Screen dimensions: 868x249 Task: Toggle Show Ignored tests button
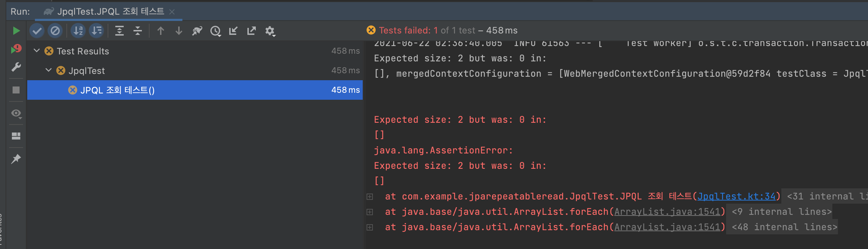pyautogui.click(x=55, y=31)
